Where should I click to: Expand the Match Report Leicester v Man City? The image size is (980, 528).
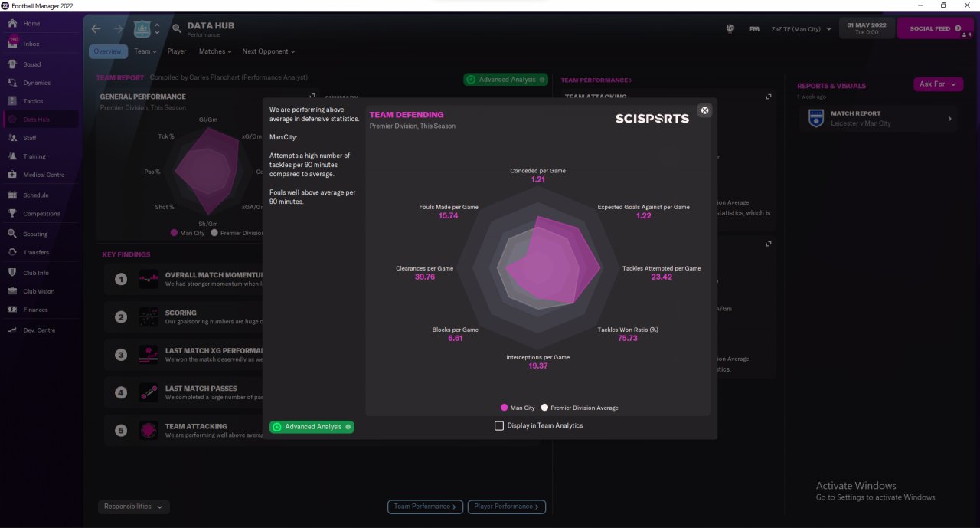pyautogui.click(x=878, y=119)
